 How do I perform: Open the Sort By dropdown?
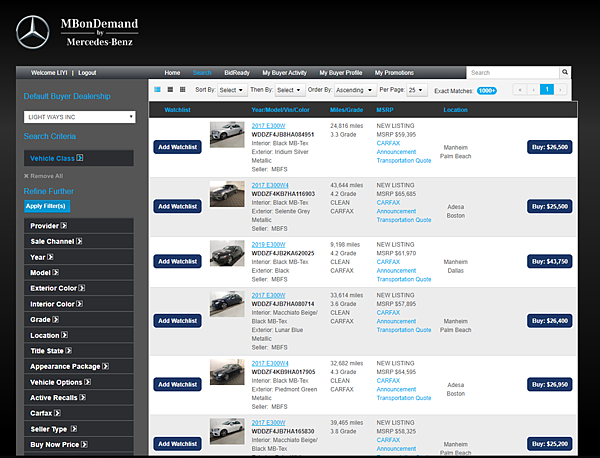232,90
